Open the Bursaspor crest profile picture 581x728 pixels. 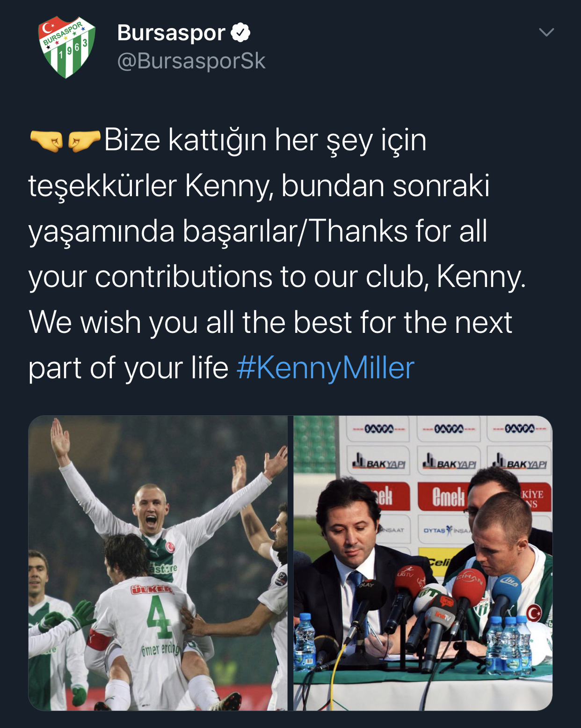67,47
